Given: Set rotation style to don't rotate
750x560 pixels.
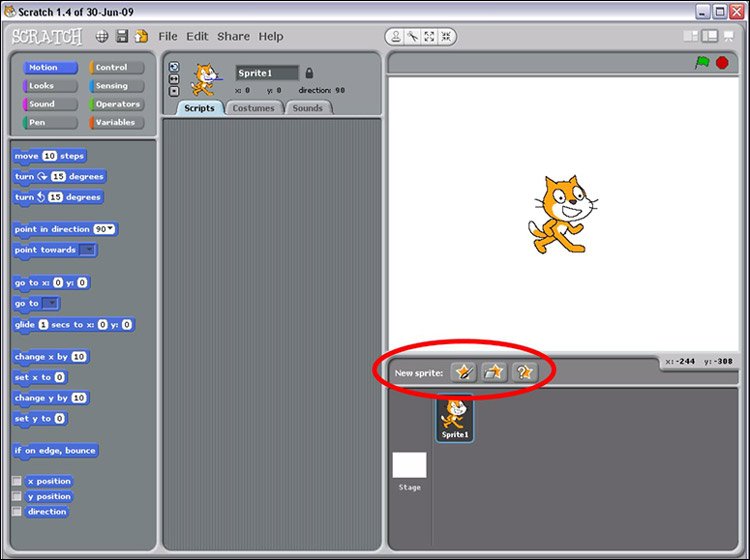Looking at the screenshot, I should pos(174,91).
